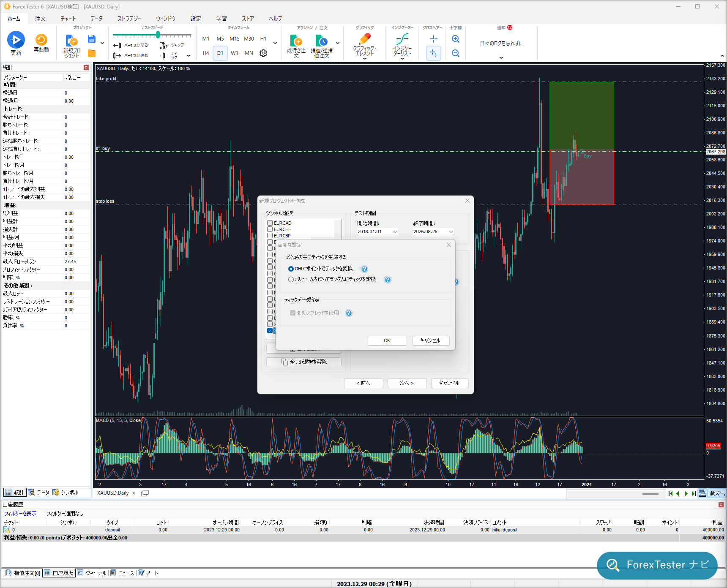Select the D1 timeframe toggle
Screen dimensions: 727x588
pos(220,53)
